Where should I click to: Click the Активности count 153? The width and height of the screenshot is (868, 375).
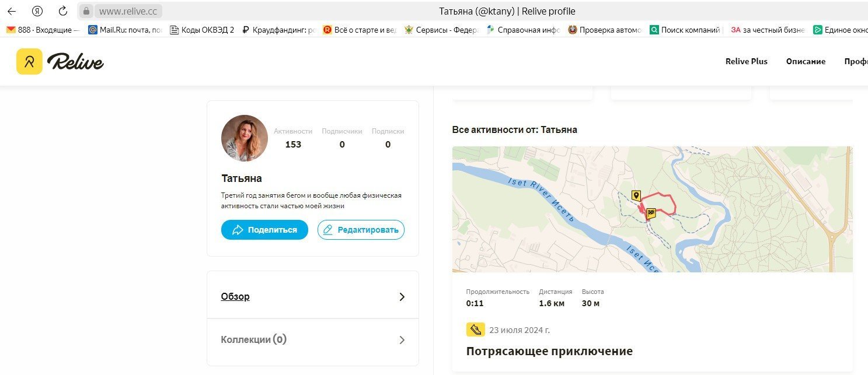[x=293, y=145]
